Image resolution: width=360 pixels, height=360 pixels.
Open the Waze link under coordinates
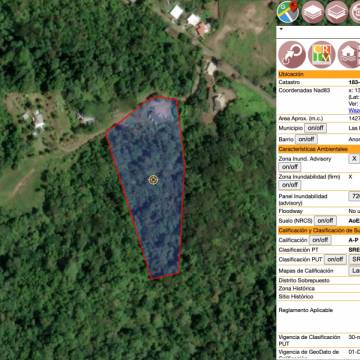[x=354, y=110]
